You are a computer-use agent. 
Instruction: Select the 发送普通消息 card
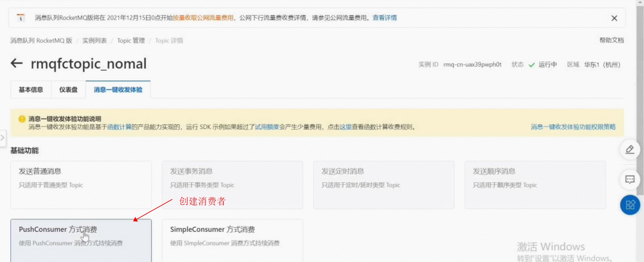[x=81, y=185]
